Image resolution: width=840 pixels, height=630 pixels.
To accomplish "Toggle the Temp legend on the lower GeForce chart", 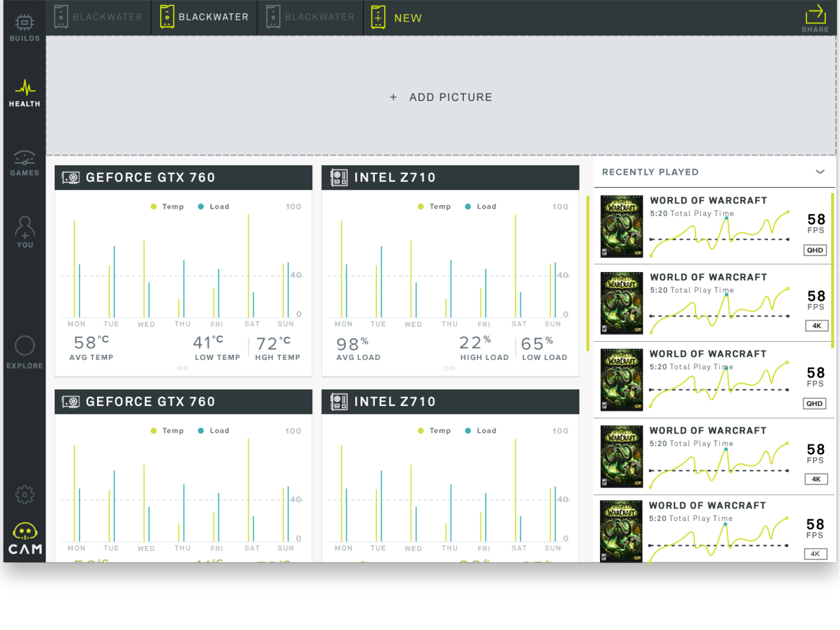I will click(167, 431).
